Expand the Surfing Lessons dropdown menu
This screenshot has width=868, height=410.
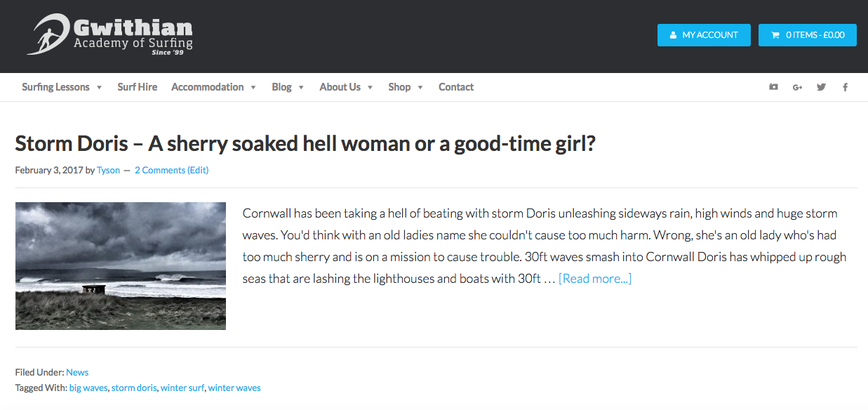coord(62,87)
